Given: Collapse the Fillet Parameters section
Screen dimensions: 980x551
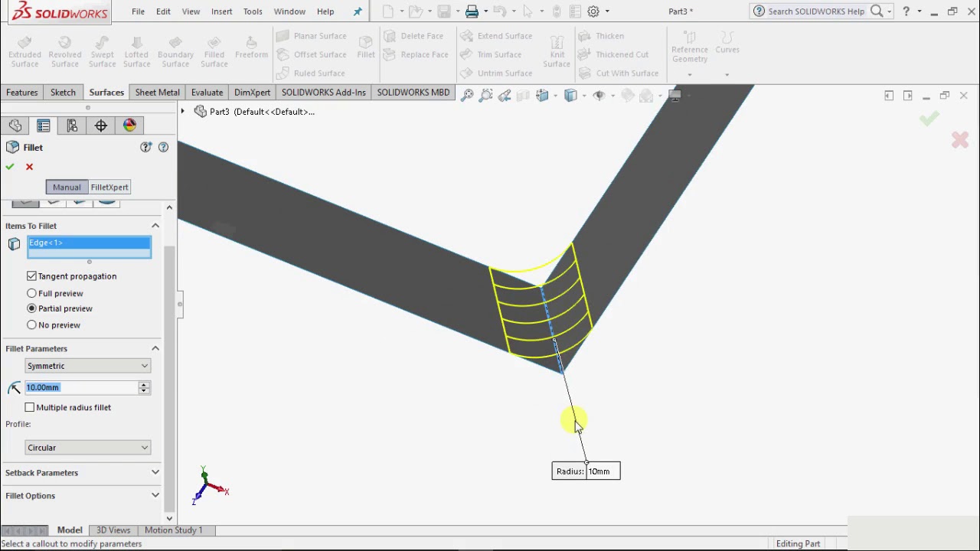Looking at the screenshot, I should (155, 348).
